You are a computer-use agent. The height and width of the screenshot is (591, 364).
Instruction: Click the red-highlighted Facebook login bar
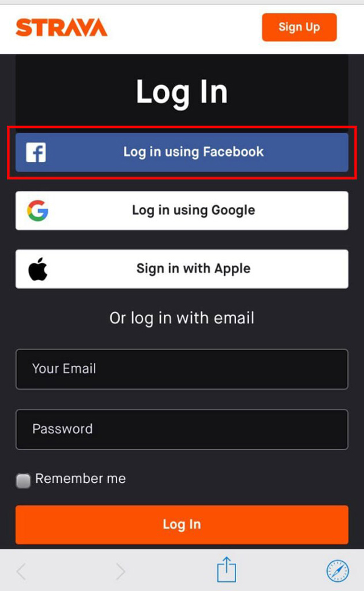click(x=181, y=152)
